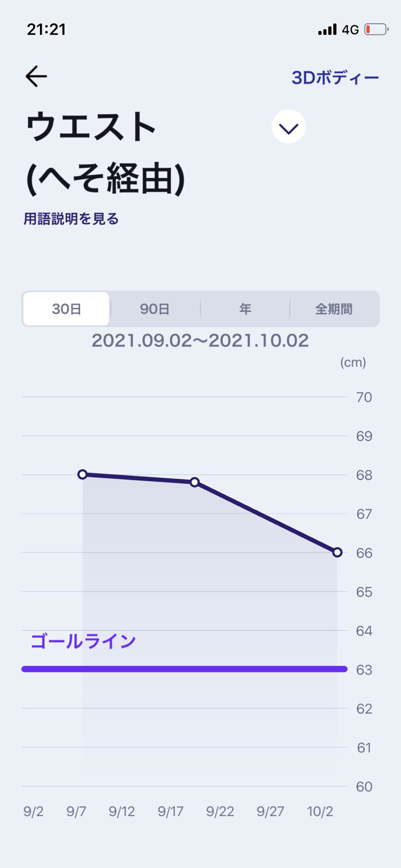Open the 3Dボディー view
This screenshot has height=868, width=401.
(x=335, y=78)
